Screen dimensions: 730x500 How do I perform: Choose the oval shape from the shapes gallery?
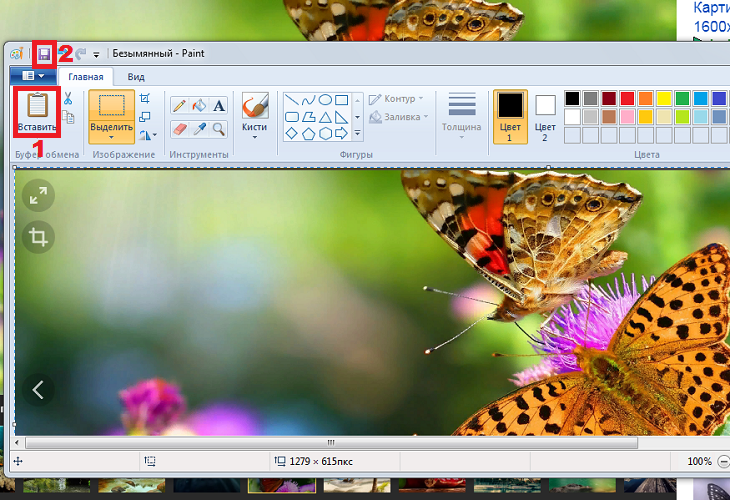pyautogui.click(x=325, y=99)
